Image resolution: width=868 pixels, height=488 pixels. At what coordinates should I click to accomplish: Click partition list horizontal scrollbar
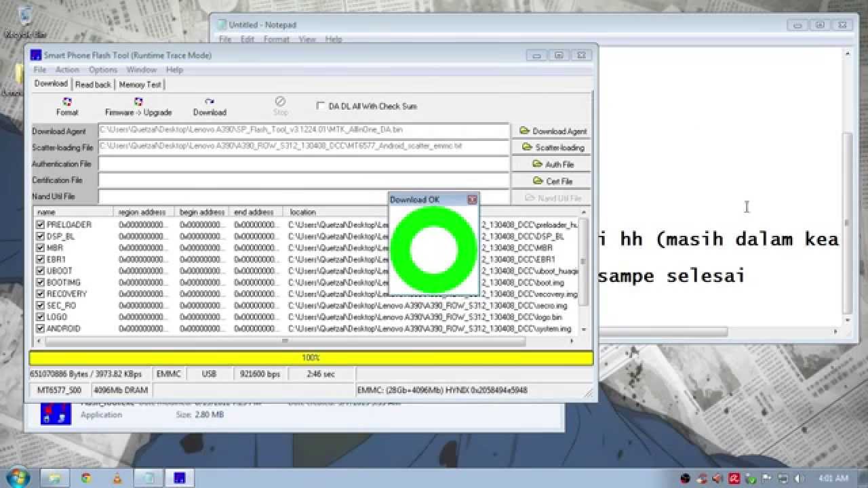point(285,342)
